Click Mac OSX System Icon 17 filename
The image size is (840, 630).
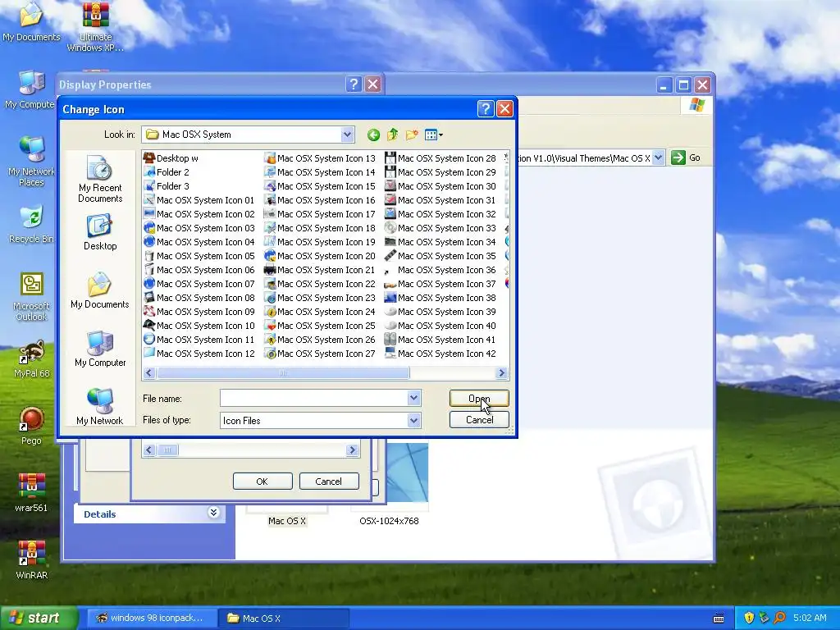click(x=326, y=214)
